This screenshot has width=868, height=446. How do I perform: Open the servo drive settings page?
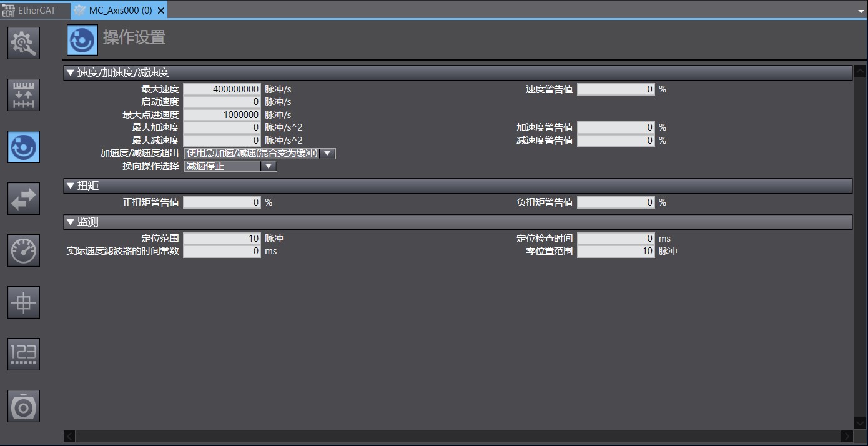click(x=23, y=405)
